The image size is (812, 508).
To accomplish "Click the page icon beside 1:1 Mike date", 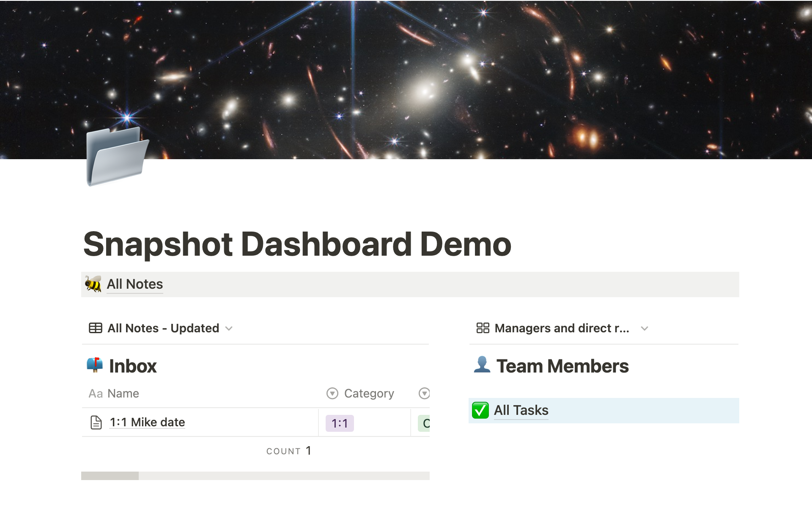I will coord(96,422).
